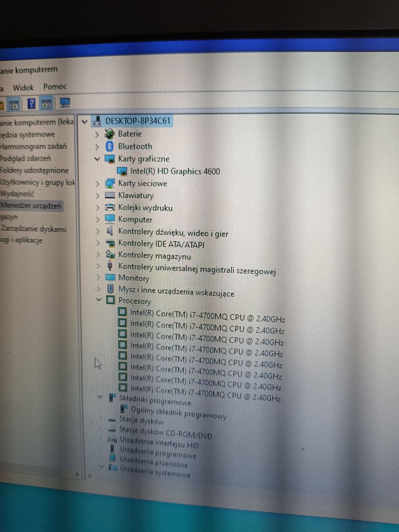Click the Urządzenia systemowe icon
This screenshot has height=532, width=399.
pos(113,468)
